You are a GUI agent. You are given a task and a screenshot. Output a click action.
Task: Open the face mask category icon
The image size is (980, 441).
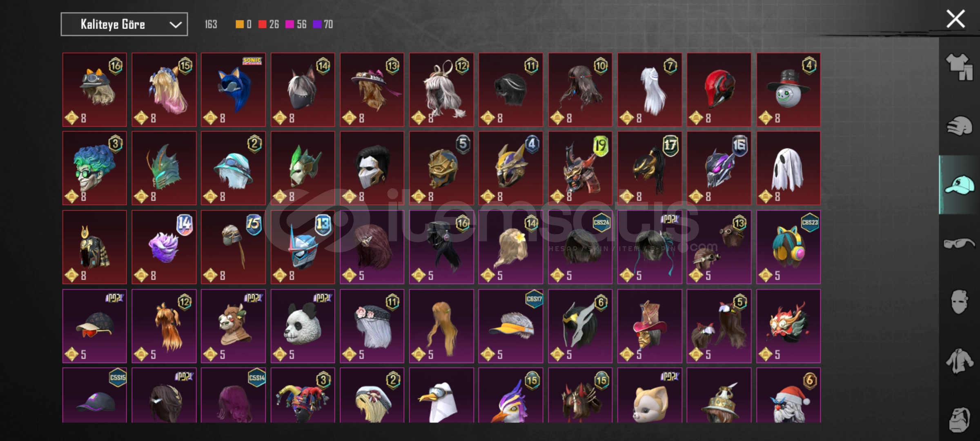(x=959, y=302)
